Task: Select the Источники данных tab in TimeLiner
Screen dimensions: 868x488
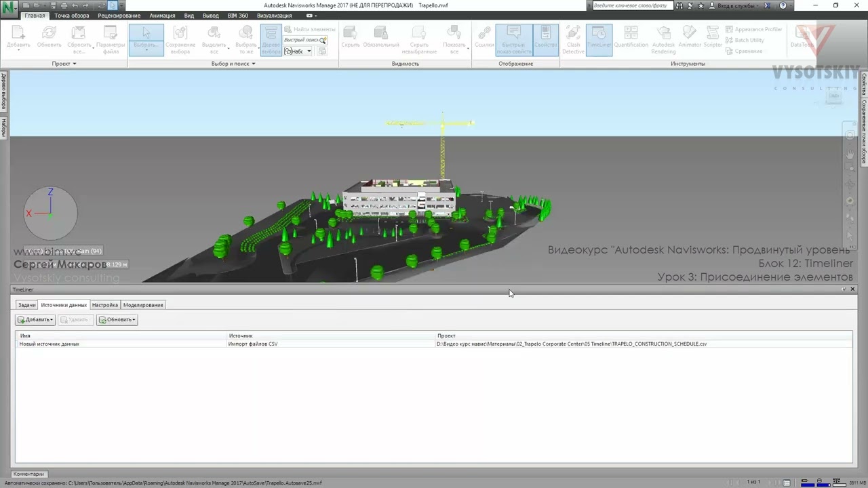Action: point(64,305)
